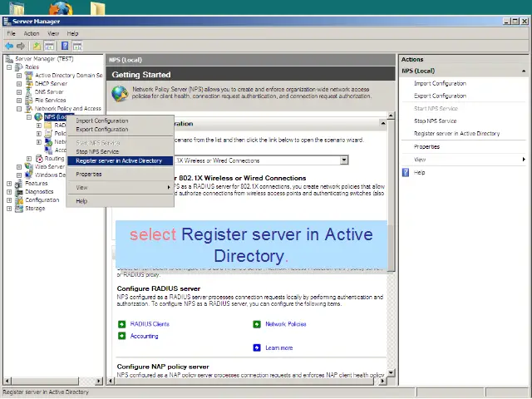This screenshot has height=399, width=532.
Task: Click the green arrow icon beside Accounting
Action: tap(122, 336)
